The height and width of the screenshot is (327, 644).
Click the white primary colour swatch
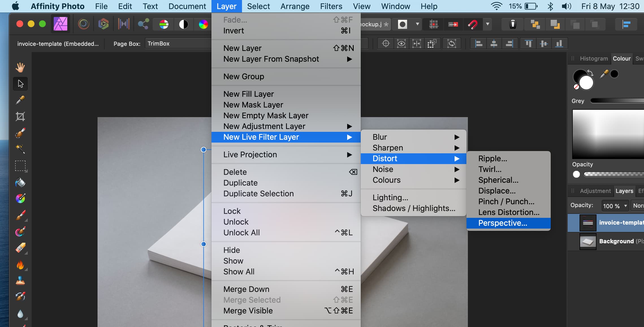tap(586, 83)
